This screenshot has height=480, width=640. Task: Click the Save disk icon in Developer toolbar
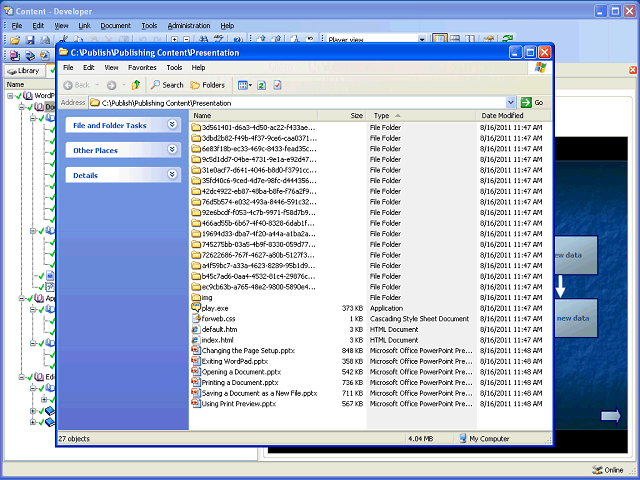coord(30,40)
